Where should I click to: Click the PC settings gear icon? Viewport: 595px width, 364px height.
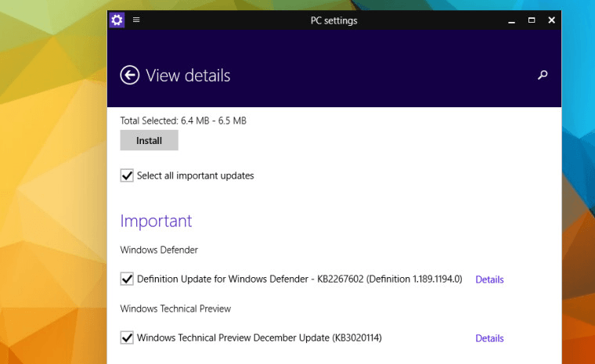(x=117, y=20)
